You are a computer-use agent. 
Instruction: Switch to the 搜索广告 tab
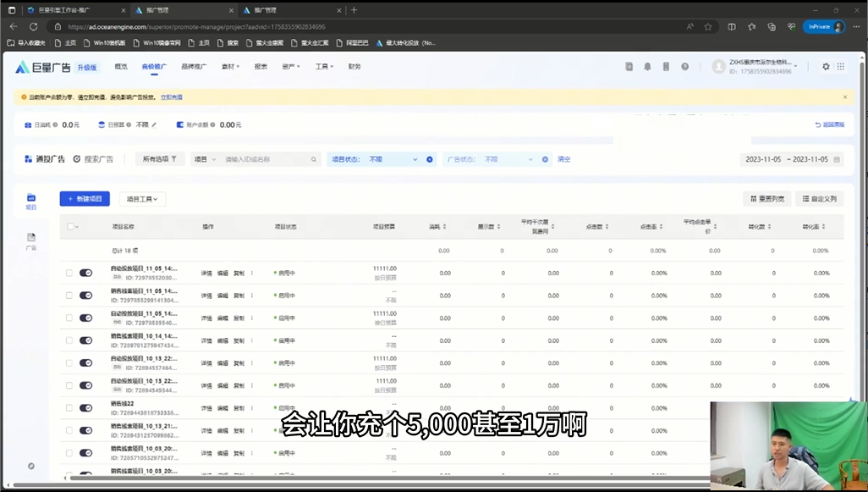[93, 159]
